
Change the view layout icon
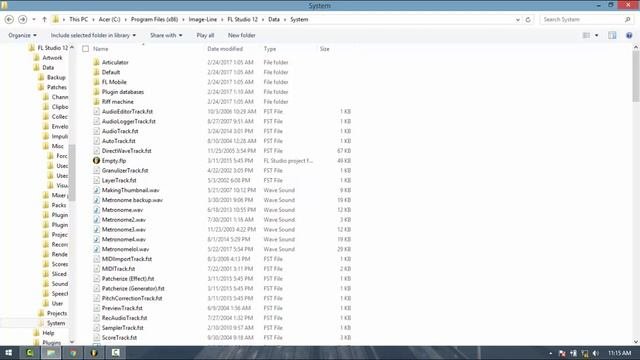coord(586,36)
